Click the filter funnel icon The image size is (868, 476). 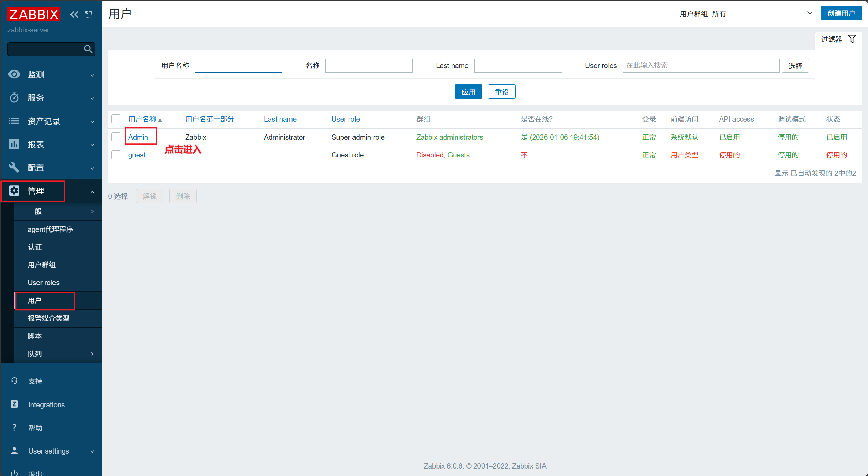852,39
